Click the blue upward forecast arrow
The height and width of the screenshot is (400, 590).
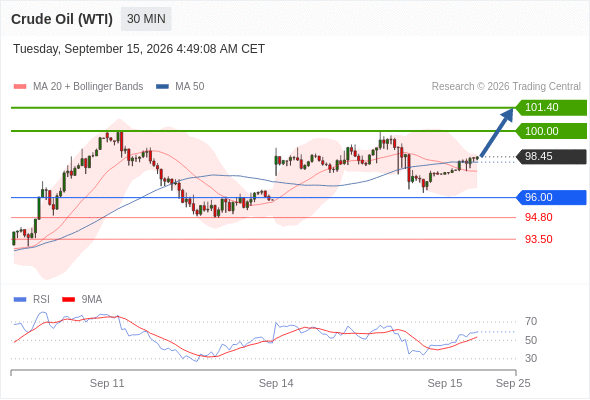click(497, 132)
